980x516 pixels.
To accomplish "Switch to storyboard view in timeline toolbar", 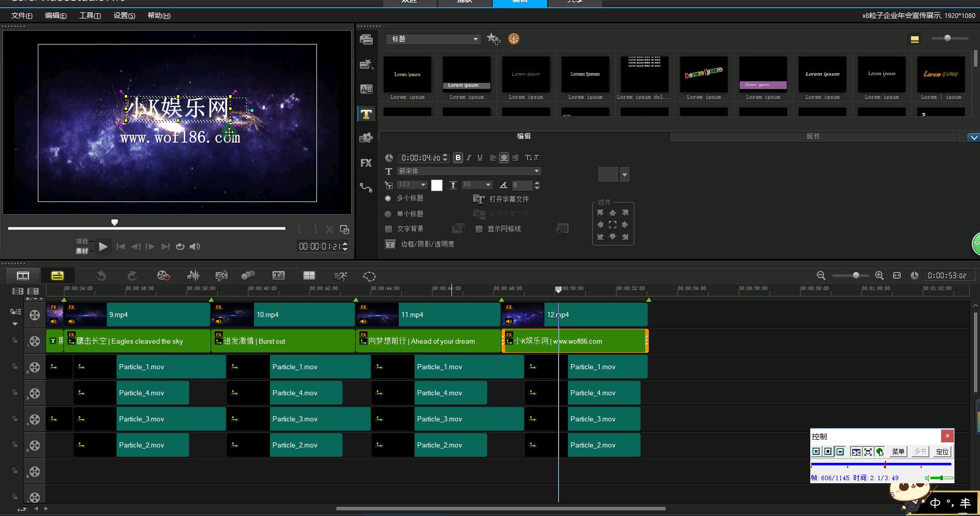I will 23,276.
